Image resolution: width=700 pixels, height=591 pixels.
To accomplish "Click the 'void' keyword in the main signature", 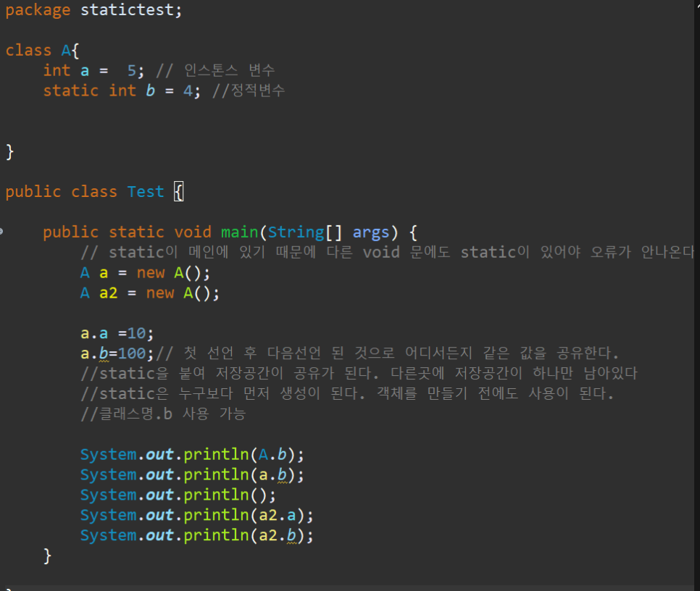I will coord(193,232).
